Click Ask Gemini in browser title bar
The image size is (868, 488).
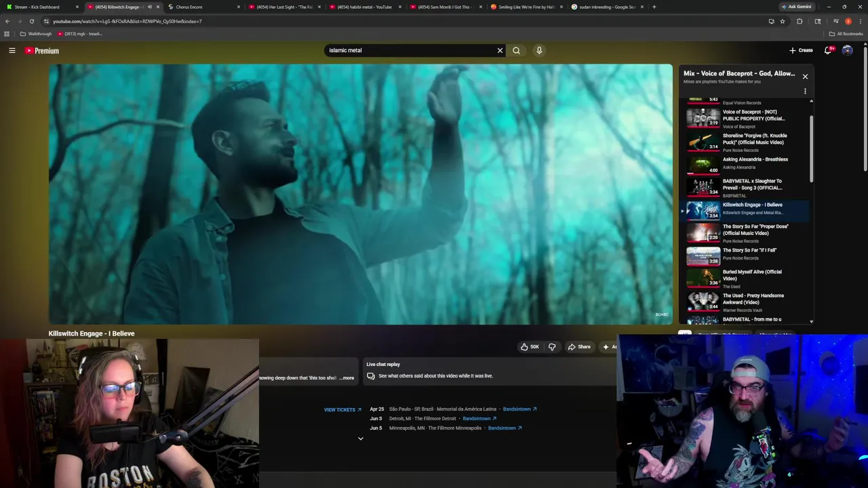click(796, 7)
